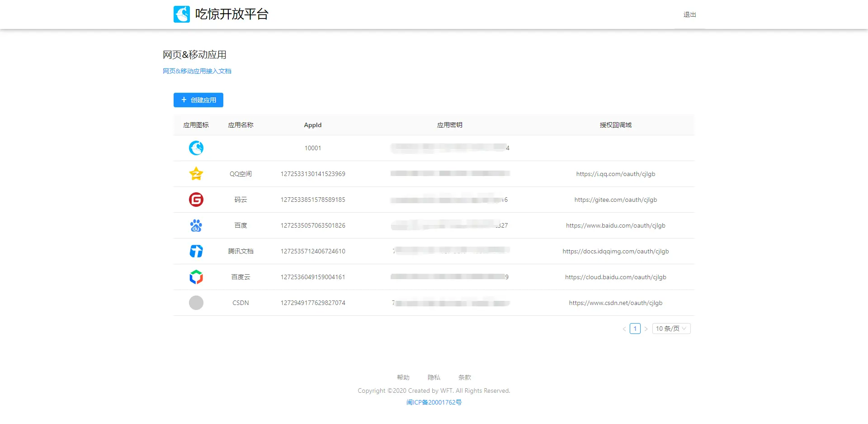Click the 腾讯文档 blue icon
868x424 pixels.
pyautogui.click(x=196, y=251)
